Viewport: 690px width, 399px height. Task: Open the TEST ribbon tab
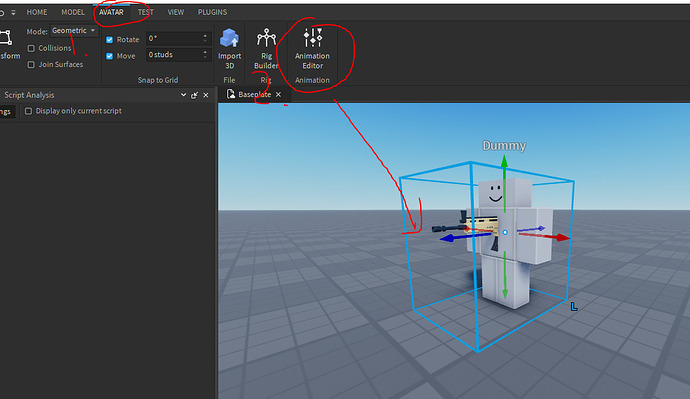145,12
